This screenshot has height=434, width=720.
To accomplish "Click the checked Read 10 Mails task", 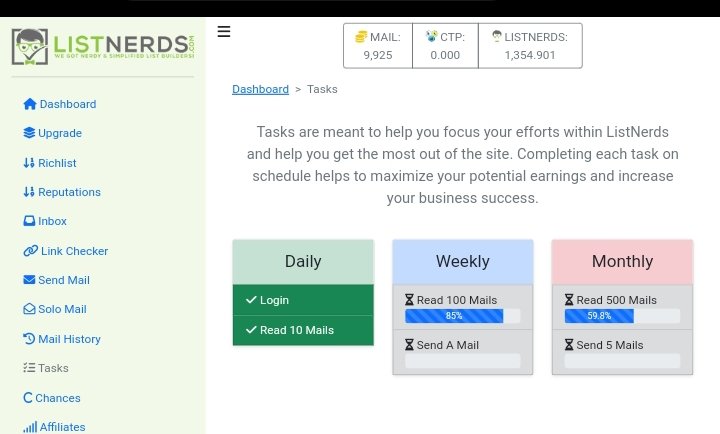I will coord(303,330).
